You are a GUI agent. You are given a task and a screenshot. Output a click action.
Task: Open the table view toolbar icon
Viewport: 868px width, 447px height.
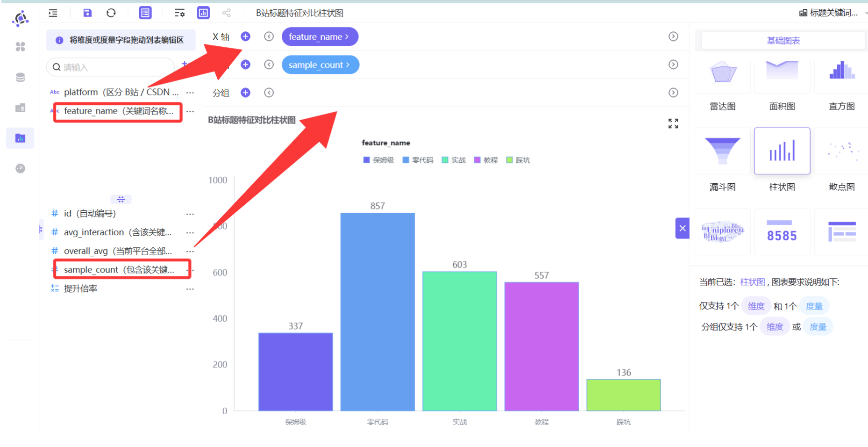click(x=145, y=13)
